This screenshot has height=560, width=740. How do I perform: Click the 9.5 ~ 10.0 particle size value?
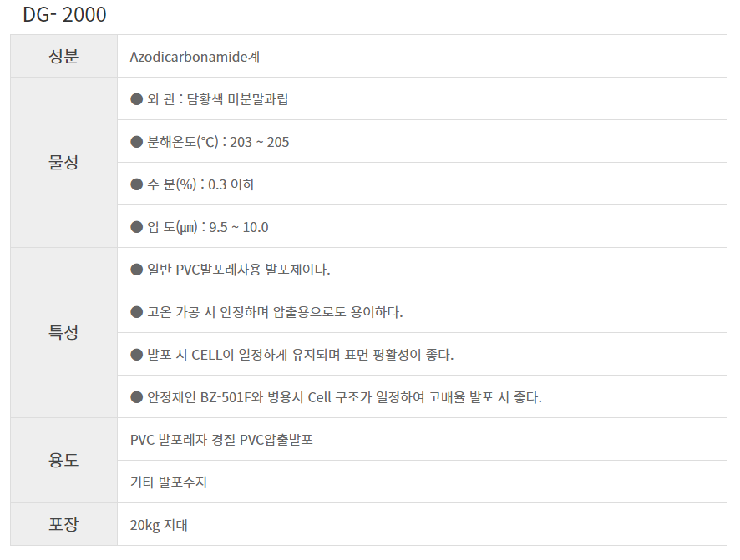coord(238,227)
